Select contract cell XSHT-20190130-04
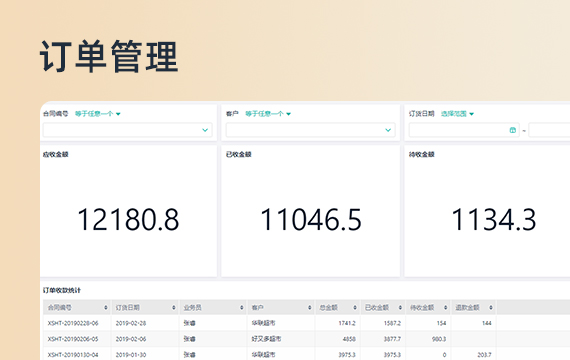Viewport: 570px width, 360px height. pyautogui.click(x=73, y=355)
